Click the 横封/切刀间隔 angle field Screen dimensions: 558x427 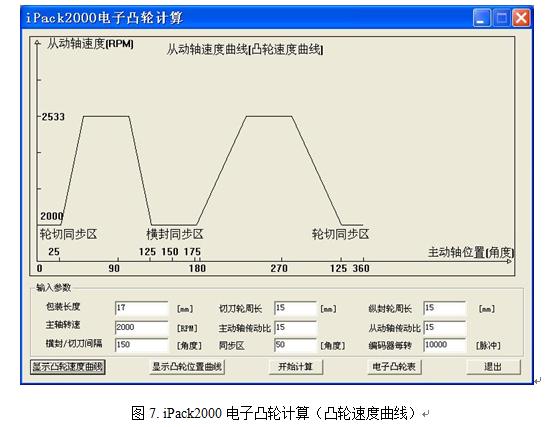pos(142,345)
